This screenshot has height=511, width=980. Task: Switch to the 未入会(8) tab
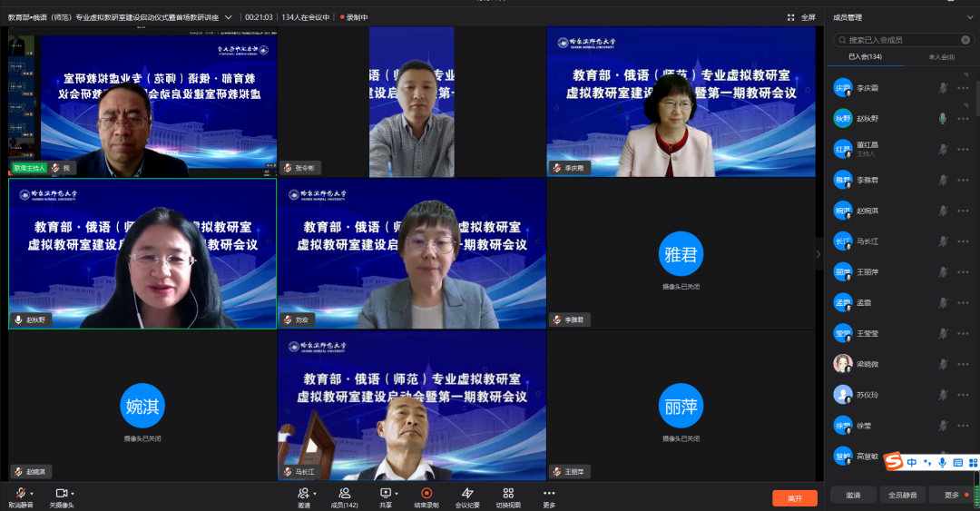[941, 57]
